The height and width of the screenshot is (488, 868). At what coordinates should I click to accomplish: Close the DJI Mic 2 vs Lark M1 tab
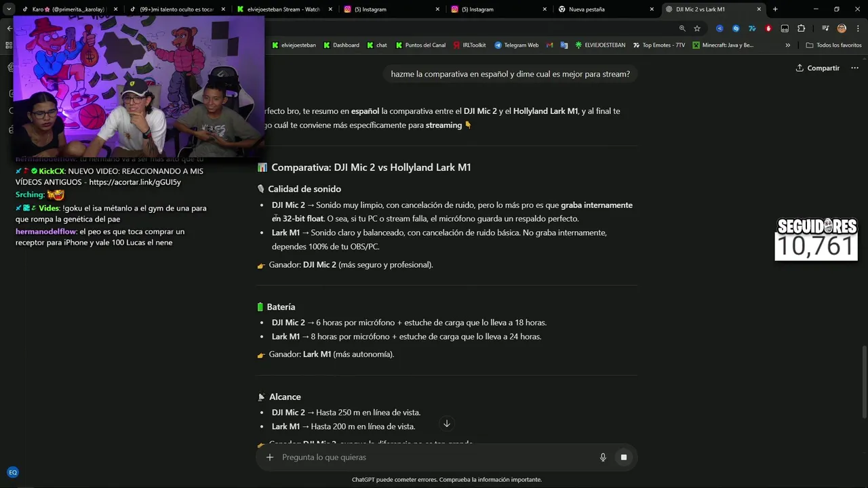(x=759, y=9)
